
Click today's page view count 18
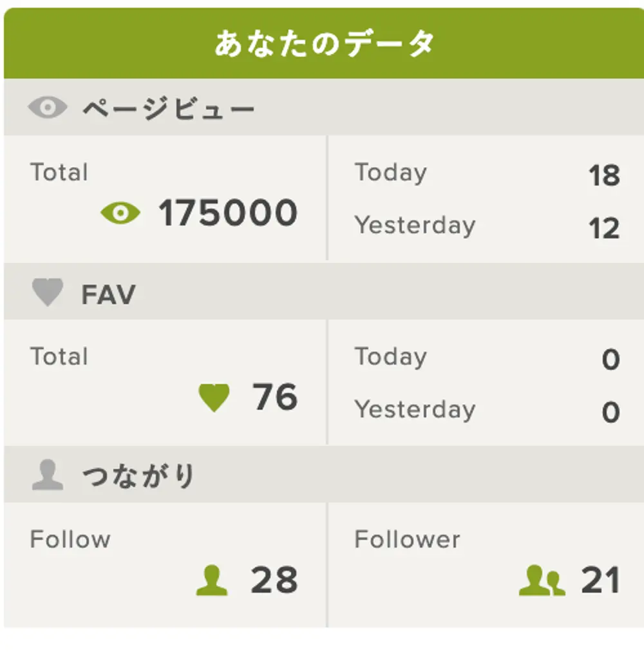click(x=604, y=175)
